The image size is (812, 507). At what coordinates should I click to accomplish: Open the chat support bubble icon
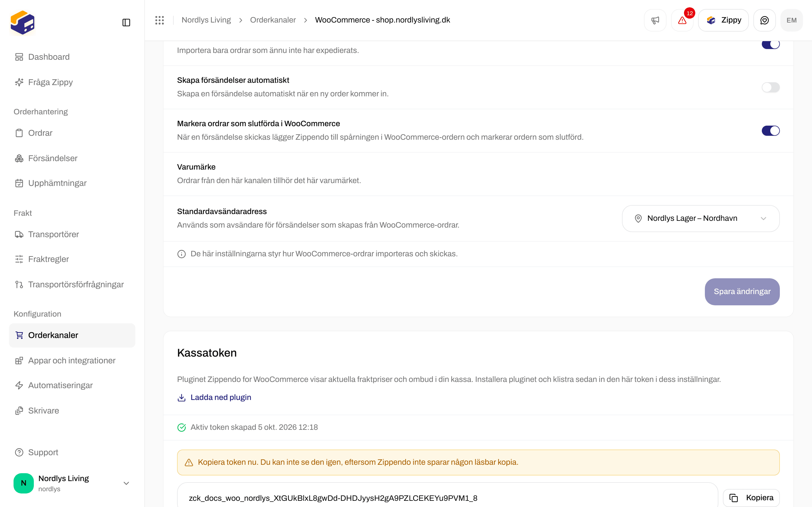coord(764,20)
